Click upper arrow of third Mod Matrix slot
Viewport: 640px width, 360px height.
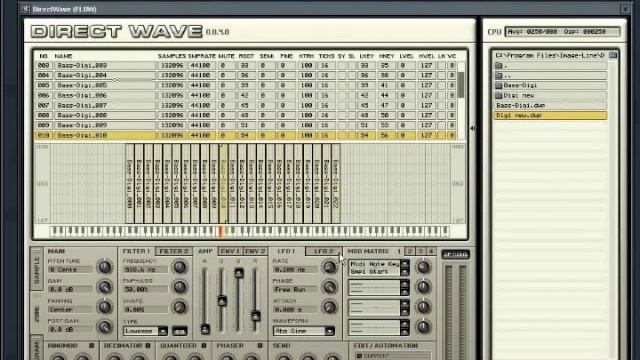(x=404, y=304)
